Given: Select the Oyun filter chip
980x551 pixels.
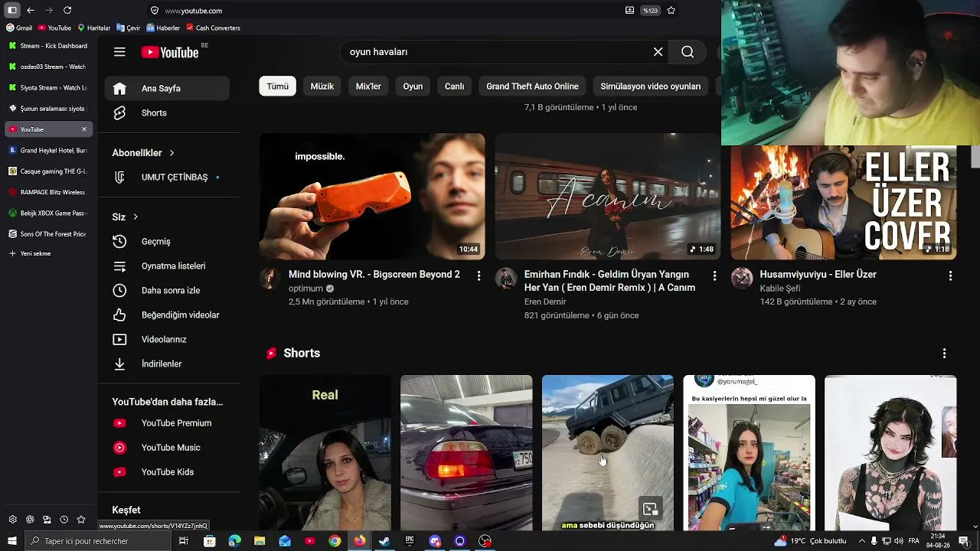Looking at the screenshot, I should [413, 86].
